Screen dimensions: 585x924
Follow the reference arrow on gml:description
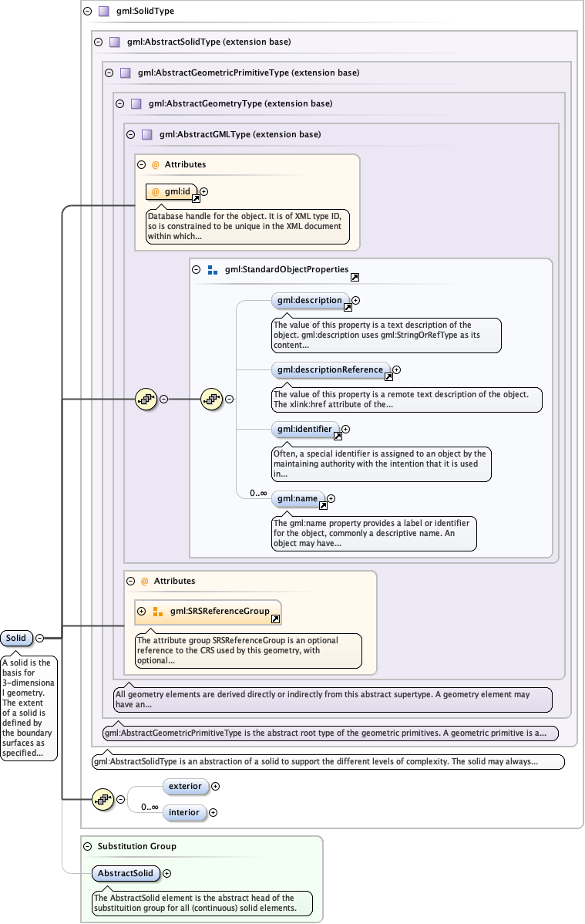point(348,307)
